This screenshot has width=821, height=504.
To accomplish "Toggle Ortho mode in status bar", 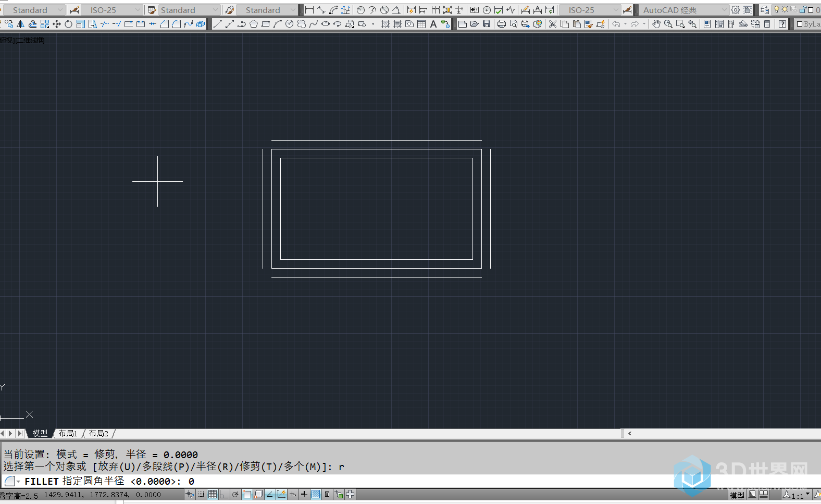I will 224,494.
